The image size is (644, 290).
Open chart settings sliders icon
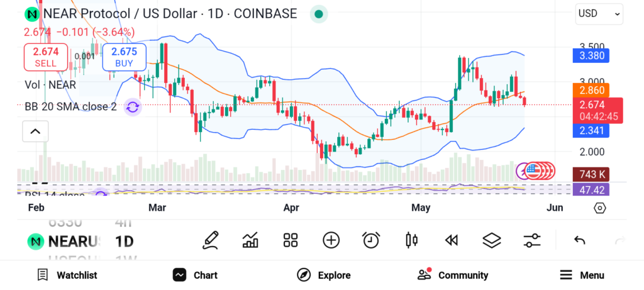(532, 240)
